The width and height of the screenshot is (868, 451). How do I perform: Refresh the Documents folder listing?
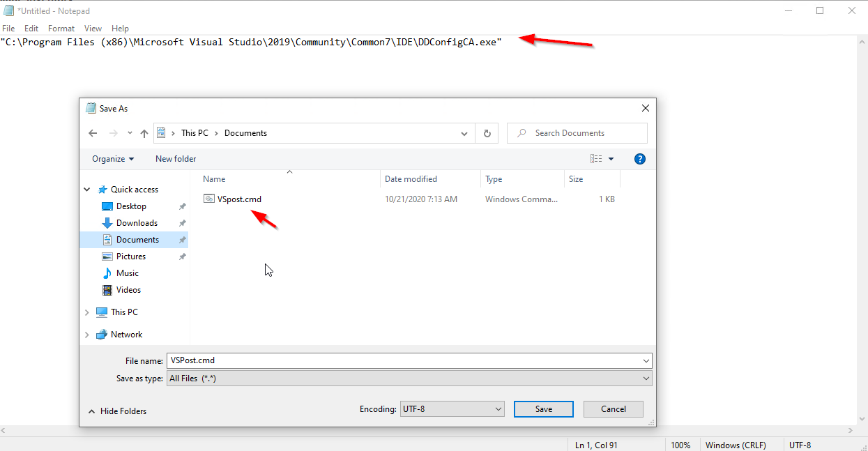(487, 133)
